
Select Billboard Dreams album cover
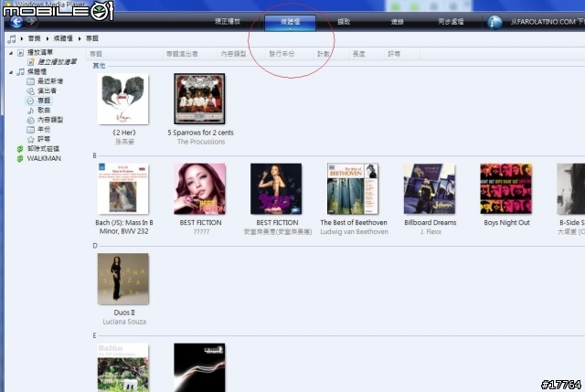pos(430,189)
